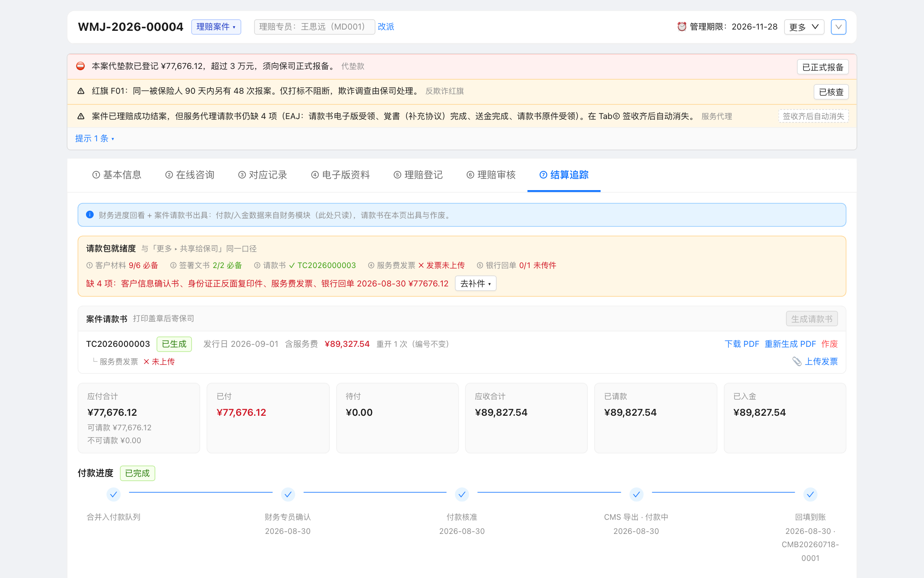Click the blue info icon in 财务进度回看 banner
The height and width of the screenshot is (578, 924).
click(90, 215)
